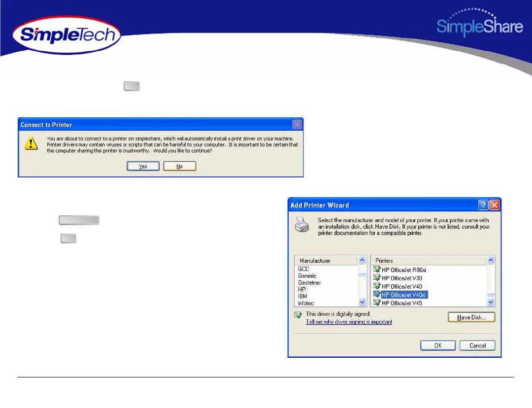Click the printer icon in Add Printer Wizard

[x=301, y=225]
